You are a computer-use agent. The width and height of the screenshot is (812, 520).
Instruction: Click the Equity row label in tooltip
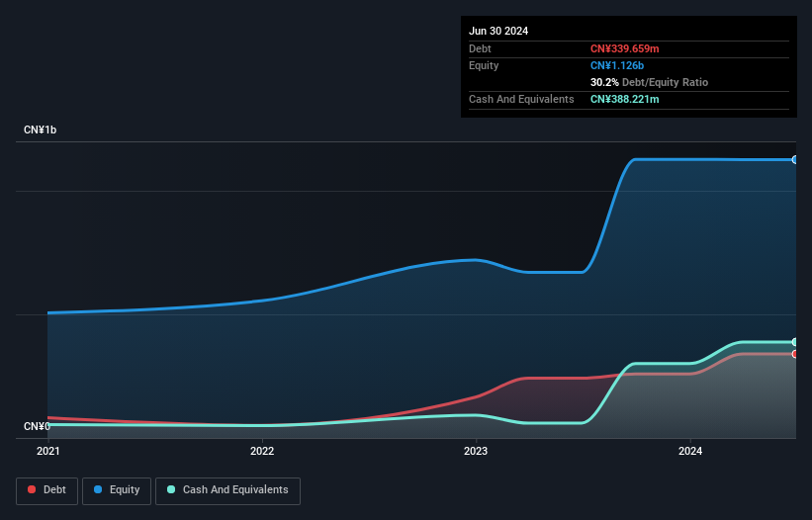[x=484, y=65]
